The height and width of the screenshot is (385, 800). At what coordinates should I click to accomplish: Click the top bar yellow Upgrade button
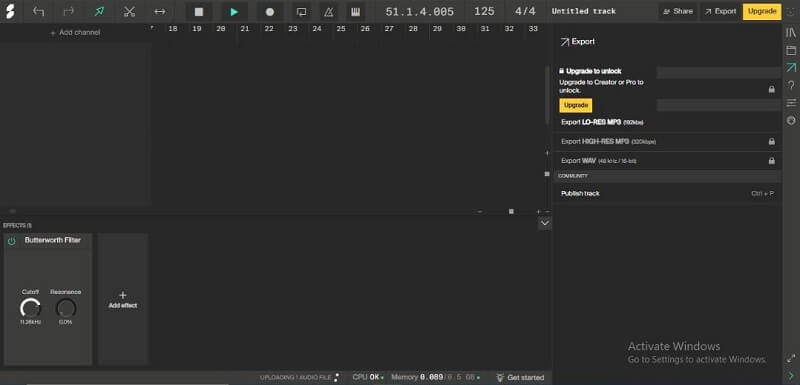pos(762,11)
